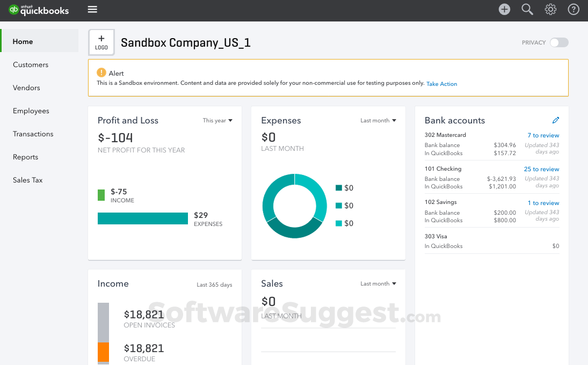Image resolution: width=588 pixels, height=365 pixels.
Task: Expand Profit and Loss 'This year' dropdown
Action: [217, 121]
